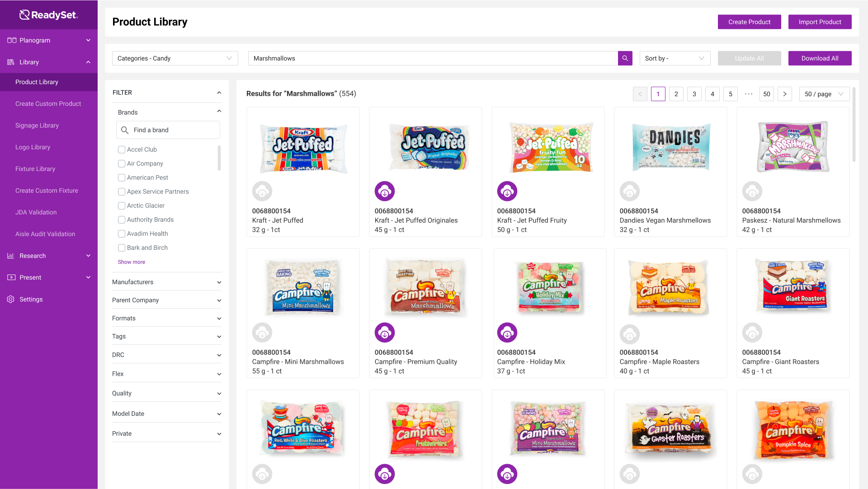Click the Import Product button

tap(820, 22)
